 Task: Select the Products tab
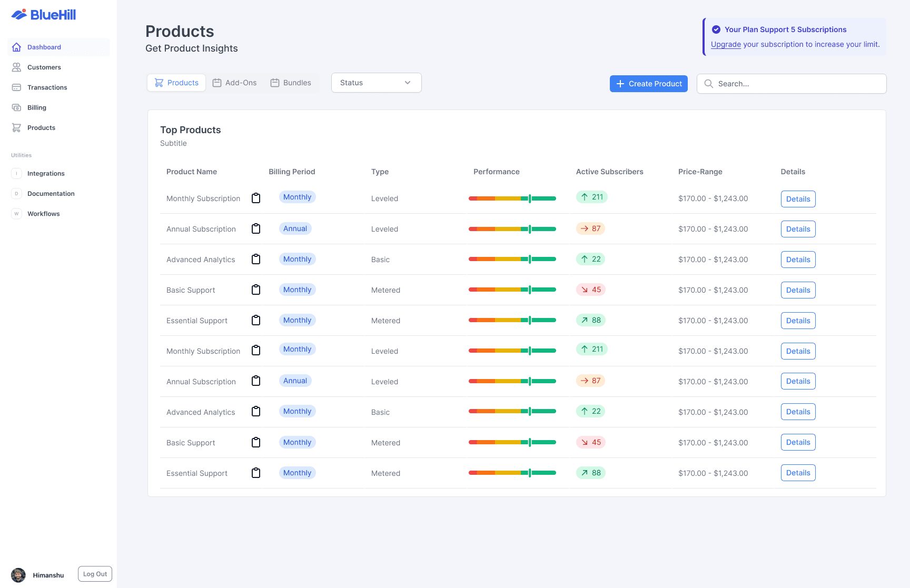pyautogui.click(x=176, y=83)
